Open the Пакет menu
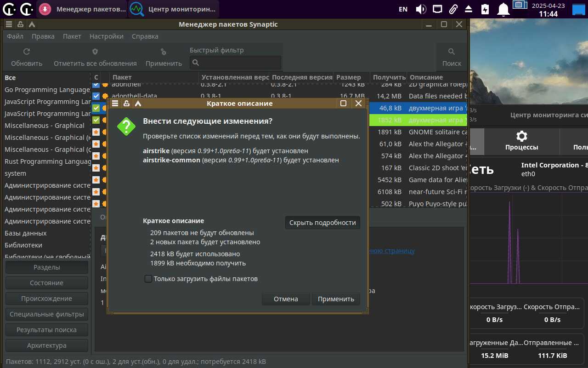The image size is (588, 368). tap(72, 36)
